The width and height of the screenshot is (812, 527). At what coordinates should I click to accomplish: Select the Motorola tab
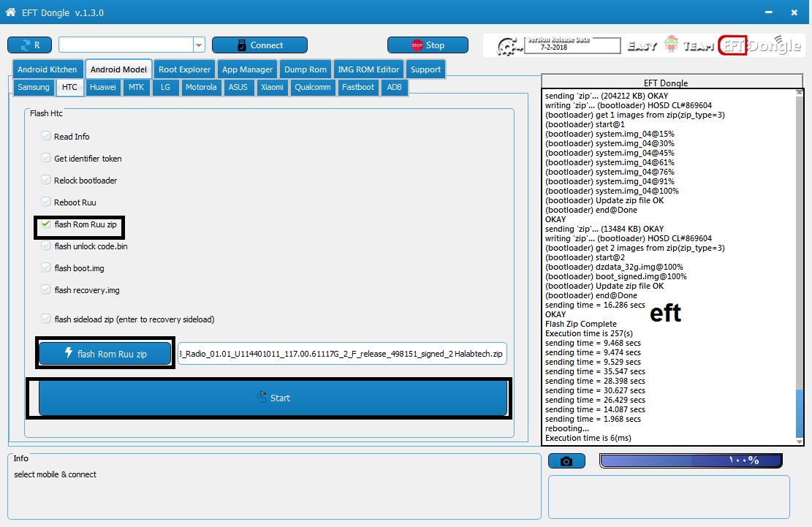click(201, 87)
